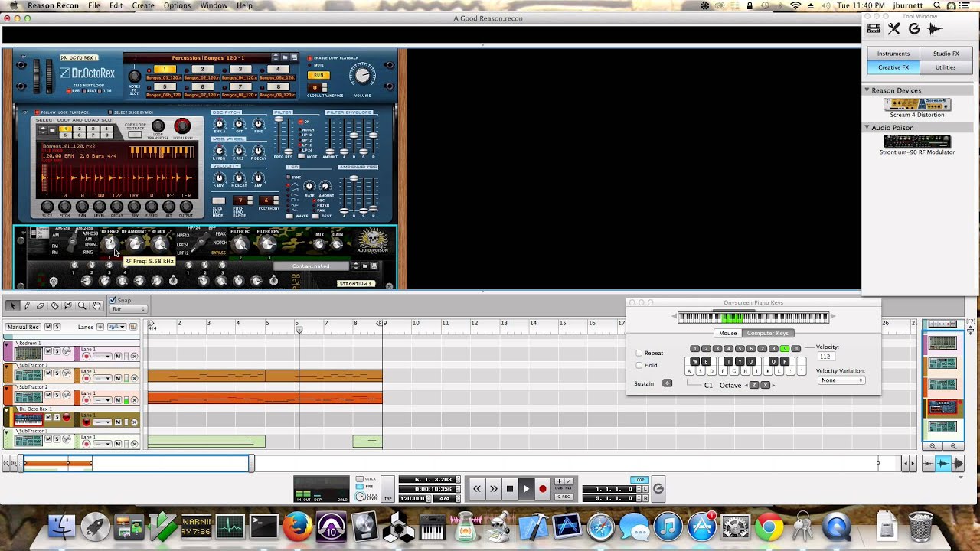Click the Fast Forward transport button

coord(494,489)
